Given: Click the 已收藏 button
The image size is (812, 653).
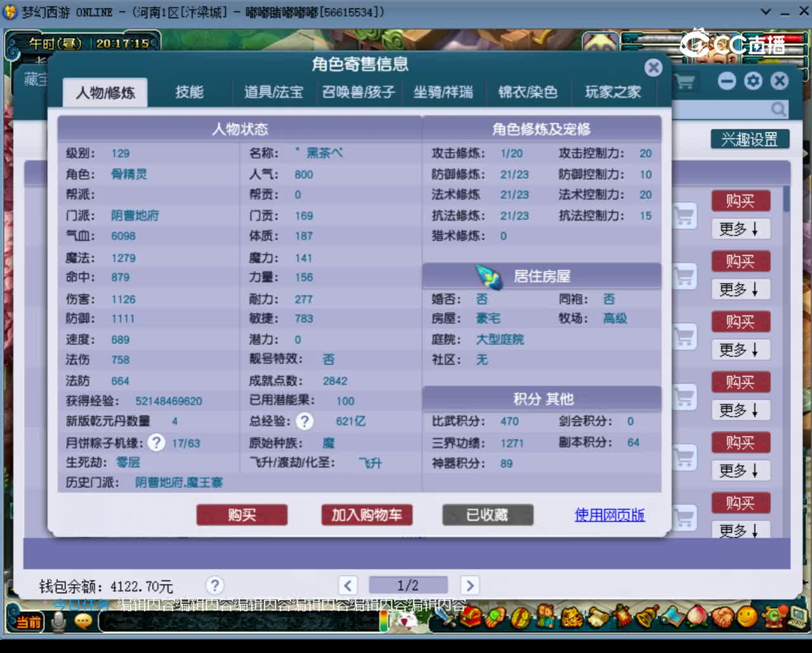Looking at the screenshot, I should tap(487, 515).
